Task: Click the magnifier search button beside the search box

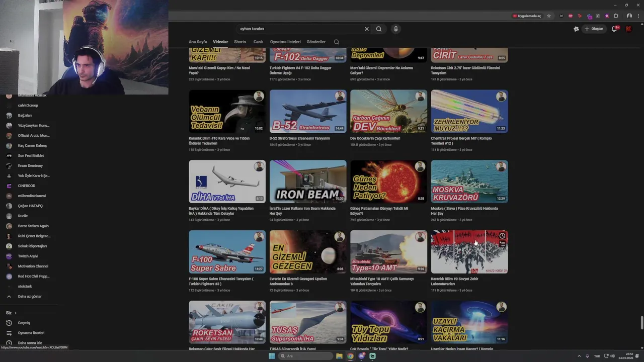Action: 379,29
